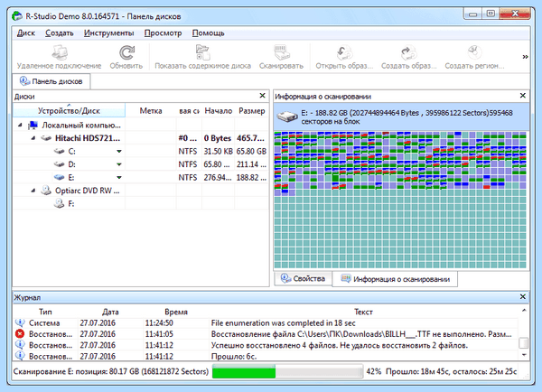Click the Открыть образ toolbar icon
This screenshot has height=392, width=542.
tap(344, 52)
